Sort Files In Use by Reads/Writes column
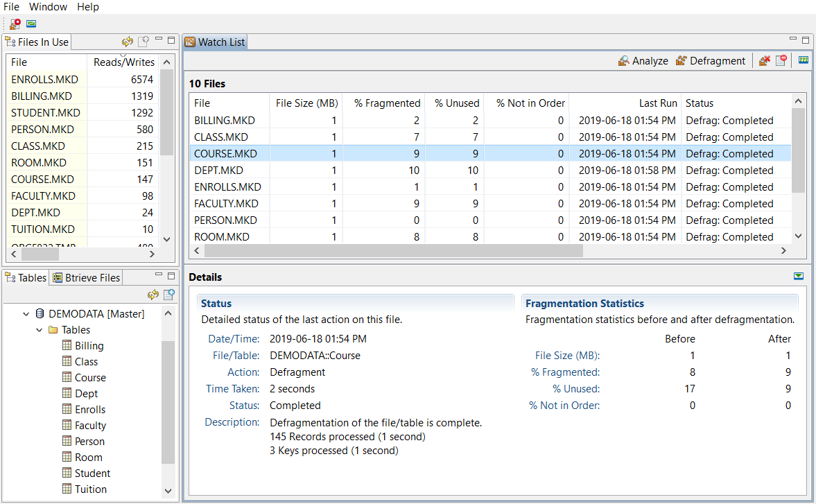 pos(124,62)
